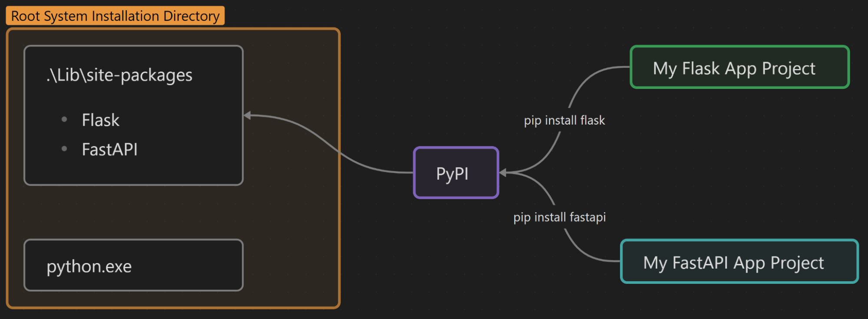Click the Root System Installation Directory label
This screenshot has height=319, width=868.
pyautogui.click(x=115, y=16)
